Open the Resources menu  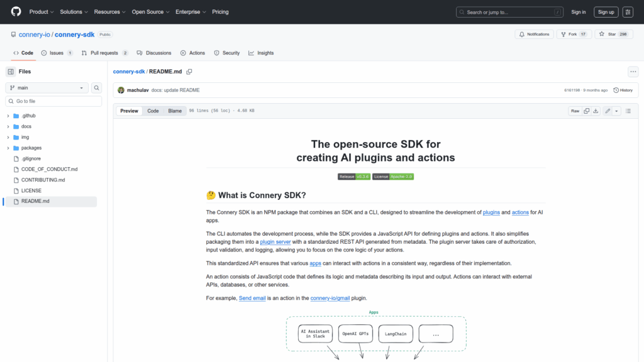(x=109, y=12)
